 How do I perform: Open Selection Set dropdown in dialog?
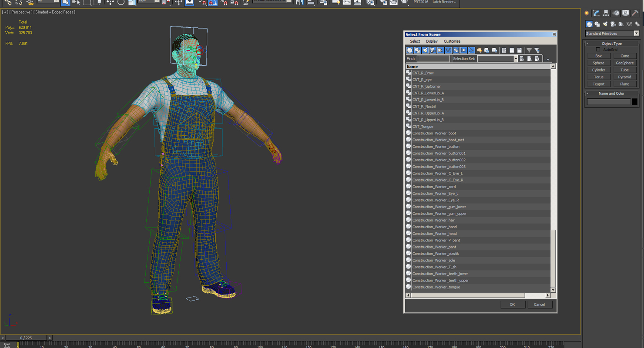516,59
